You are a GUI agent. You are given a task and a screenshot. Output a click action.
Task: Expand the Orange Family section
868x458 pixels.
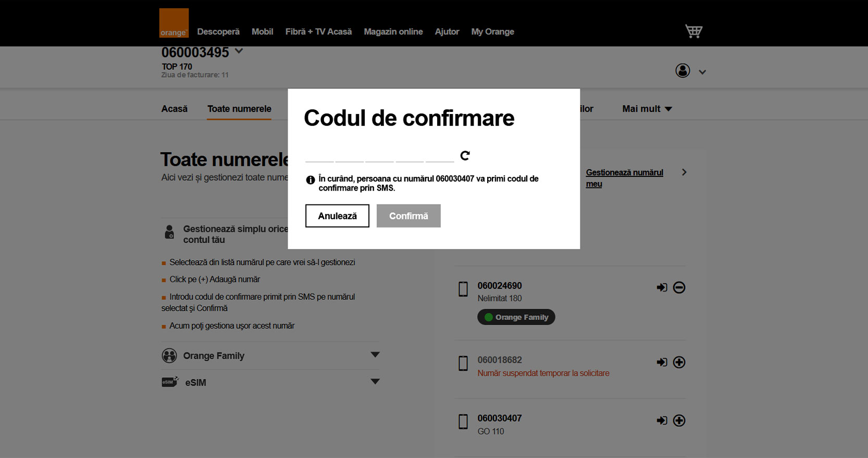tap(375, 355)
